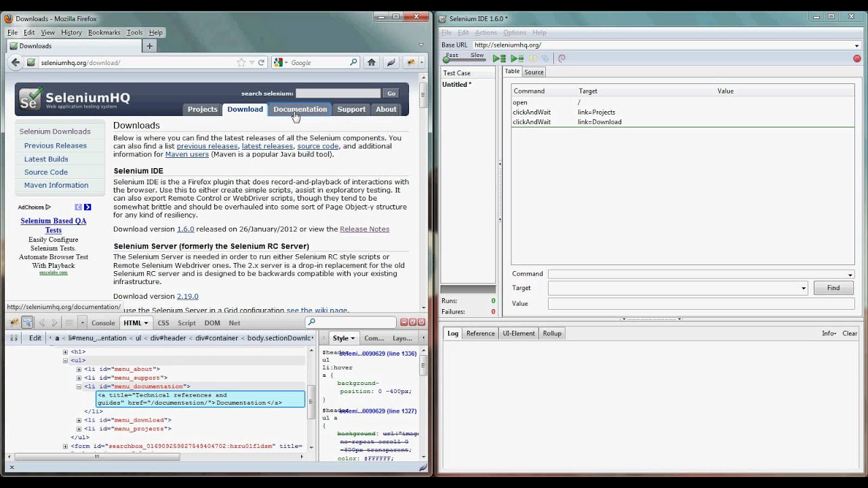Expand the li menu_about node
The image size is (868, 488).
[79, 369]
